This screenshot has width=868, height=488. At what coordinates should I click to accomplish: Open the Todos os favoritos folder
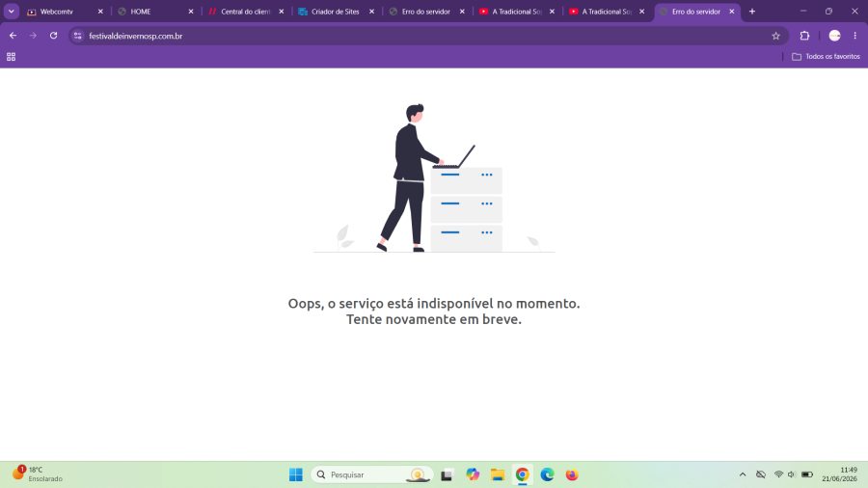point(826,57)
